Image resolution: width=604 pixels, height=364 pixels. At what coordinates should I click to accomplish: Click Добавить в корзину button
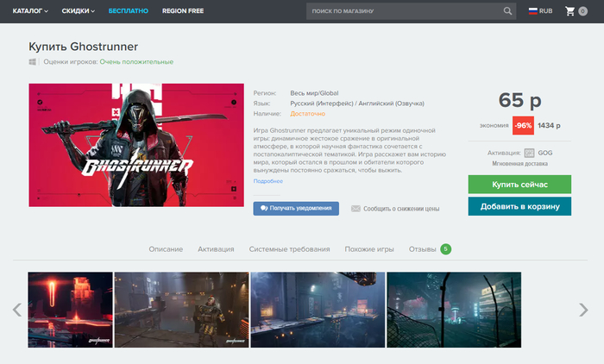point(519,206)
